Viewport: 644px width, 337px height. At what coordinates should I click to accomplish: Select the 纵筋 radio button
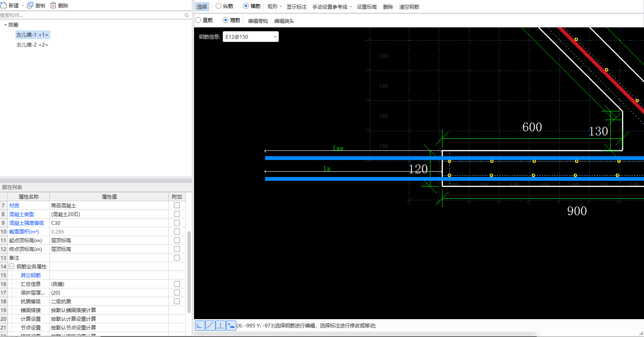click(x=219, y=6)
